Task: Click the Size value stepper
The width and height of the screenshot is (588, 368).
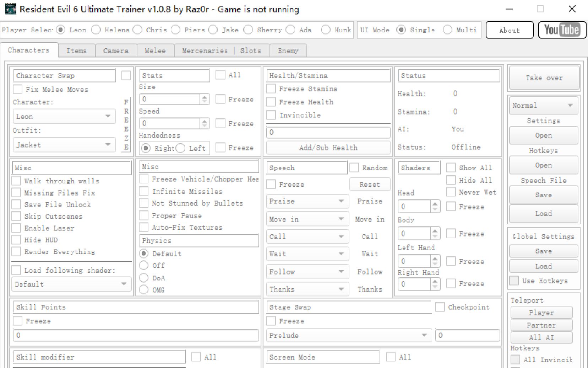Action: (x=204, y=99)
